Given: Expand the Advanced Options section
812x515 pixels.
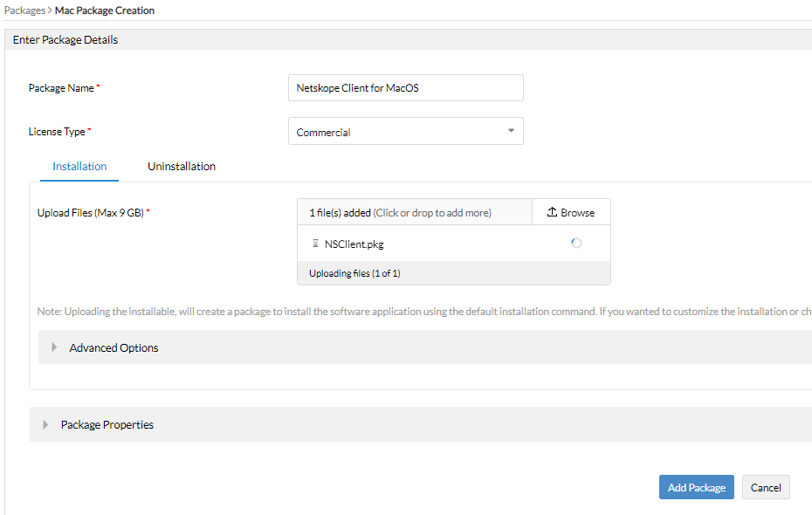Looking at the screenshot, I should 114,347.
